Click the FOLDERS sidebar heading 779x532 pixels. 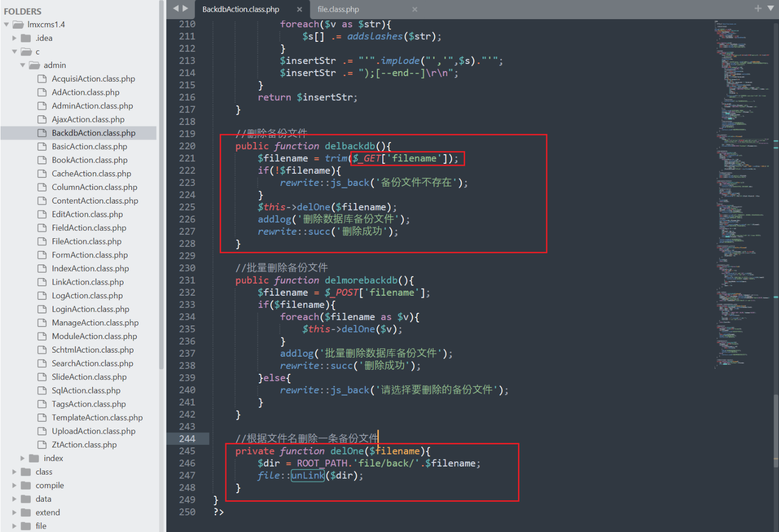pyautogui.click(x=23, y=11)
